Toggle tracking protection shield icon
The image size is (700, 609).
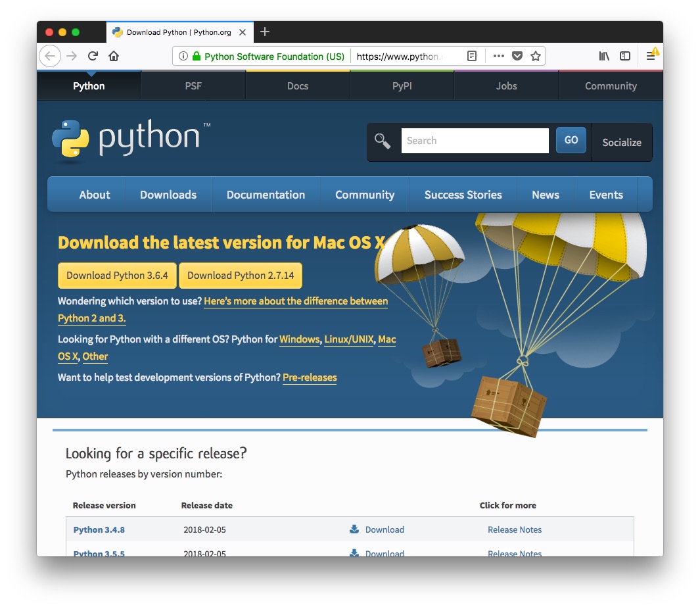517,56
